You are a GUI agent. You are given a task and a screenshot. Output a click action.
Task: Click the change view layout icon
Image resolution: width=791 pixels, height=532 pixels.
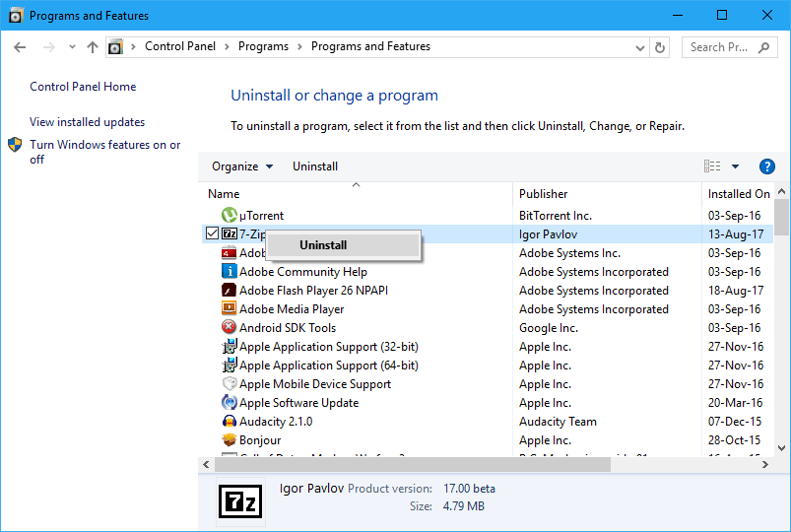click(x=712, y=166)
